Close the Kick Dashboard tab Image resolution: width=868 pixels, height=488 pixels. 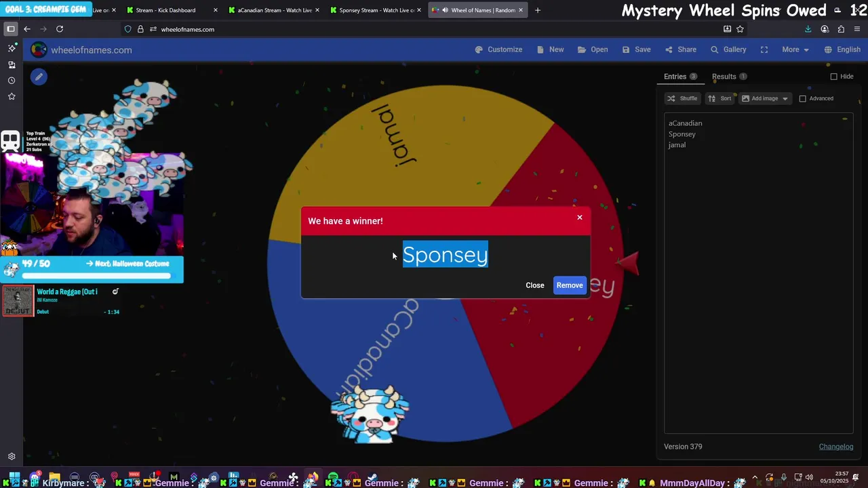coord(216,10)
